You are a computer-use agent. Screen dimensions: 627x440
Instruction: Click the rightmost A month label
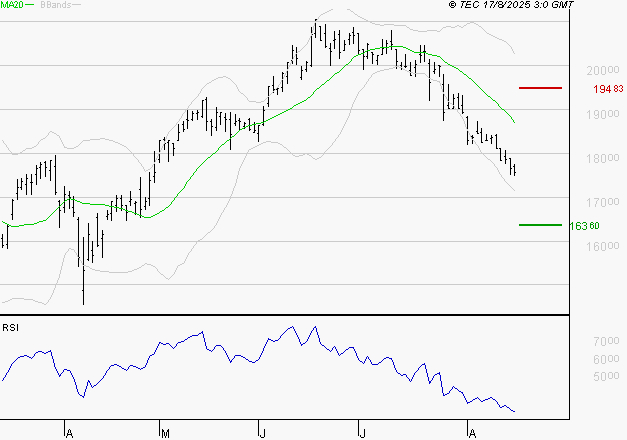(x=471, y=432)
